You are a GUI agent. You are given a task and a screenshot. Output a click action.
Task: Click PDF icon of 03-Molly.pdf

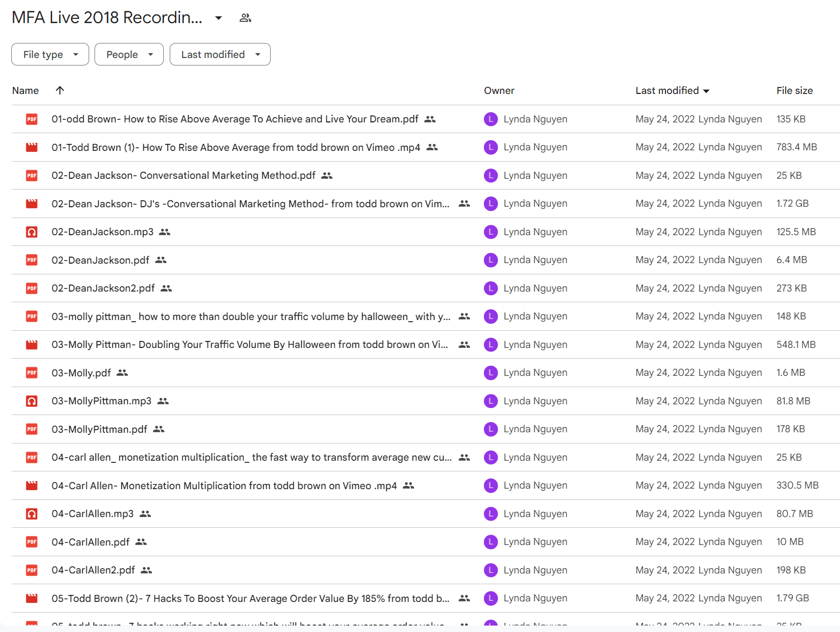point(32,373)
